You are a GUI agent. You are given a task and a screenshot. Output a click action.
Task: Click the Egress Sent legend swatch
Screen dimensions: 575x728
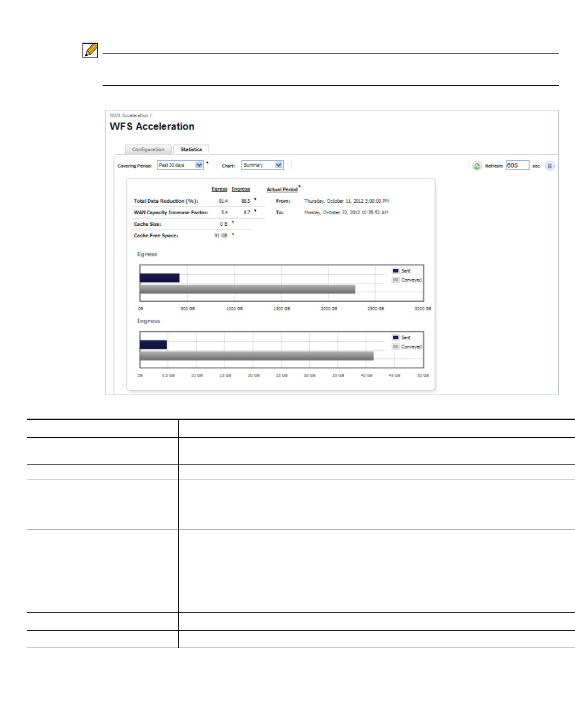point(396,271)
